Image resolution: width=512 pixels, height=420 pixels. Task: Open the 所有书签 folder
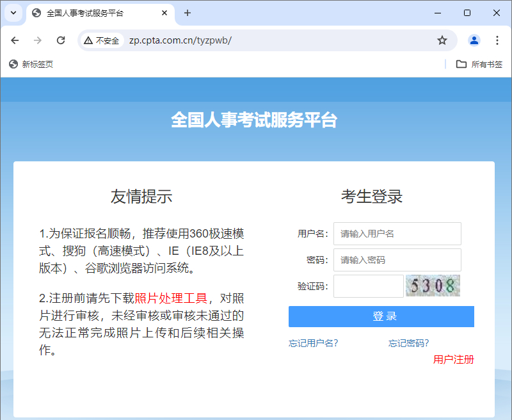tap(479, 64)
